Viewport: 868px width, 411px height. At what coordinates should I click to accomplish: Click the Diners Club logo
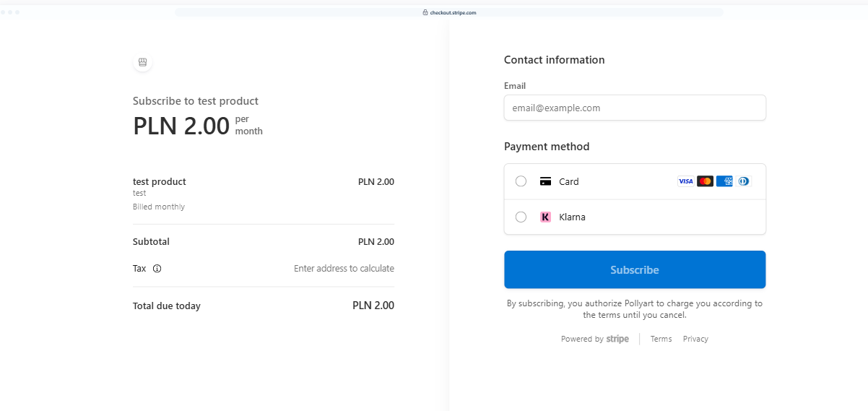coord(744,181)
